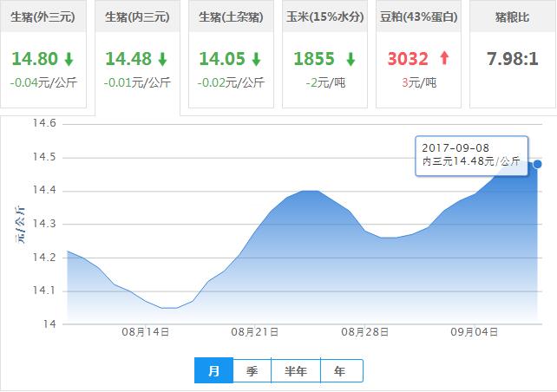Select the 豆粕(43%蛋白) price tab
Image resolution: width=557 pixels, height=392 pixels.
pos(418,54)
